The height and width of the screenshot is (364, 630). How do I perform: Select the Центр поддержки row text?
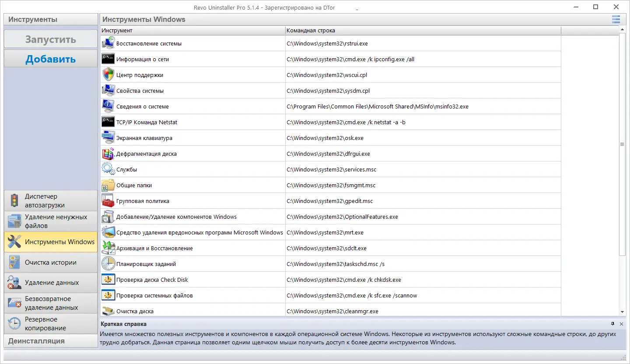[x=140, y=75]
